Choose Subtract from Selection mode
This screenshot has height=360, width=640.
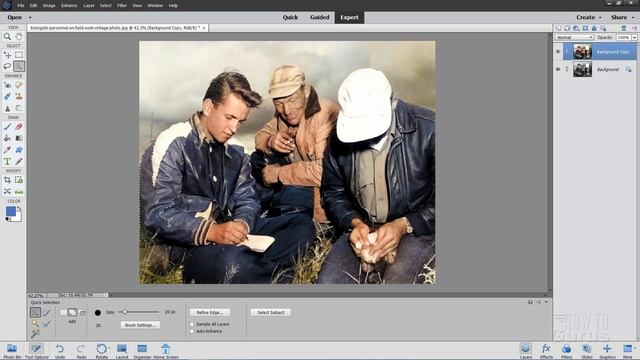(82, 312)
